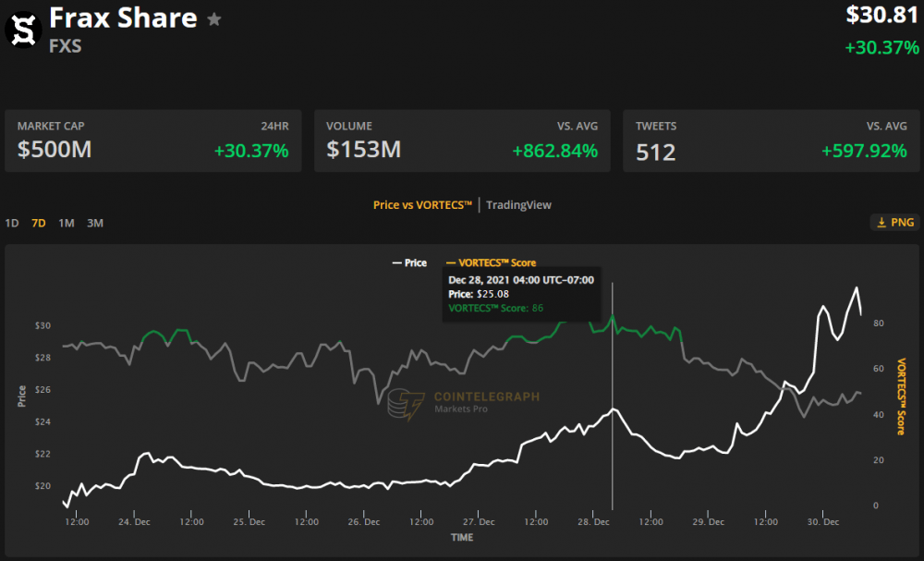Click the volume +862.84% vs avg figure

pos(554,151)
